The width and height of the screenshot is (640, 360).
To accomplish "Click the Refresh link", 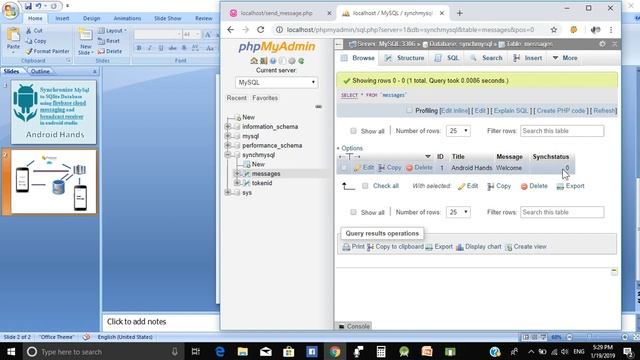I will (604, 111).
